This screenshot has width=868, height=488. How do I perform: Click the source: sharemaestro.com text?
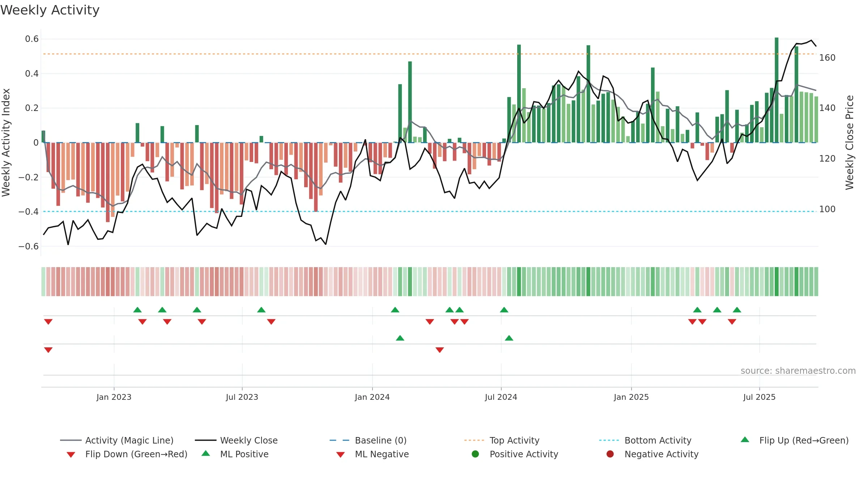coord(798,371)
